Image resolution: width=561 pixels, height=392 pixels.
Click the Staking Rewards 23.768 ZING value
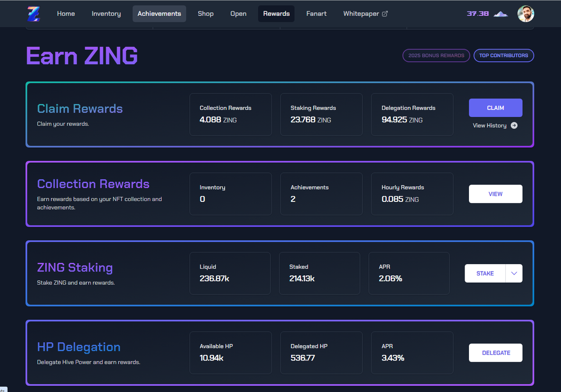312,120
